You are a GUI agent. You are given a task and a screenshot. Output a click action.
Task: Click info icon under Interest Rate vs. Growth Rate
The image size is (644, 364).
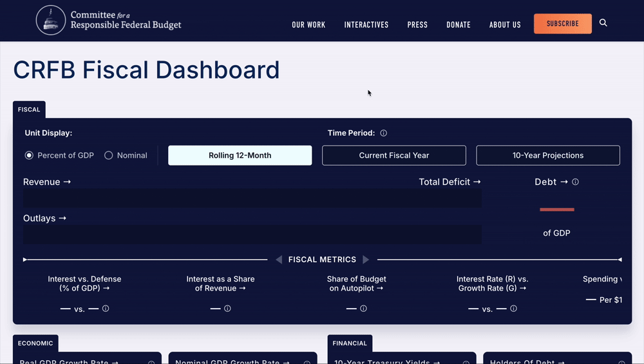click(x=513, y=309)
